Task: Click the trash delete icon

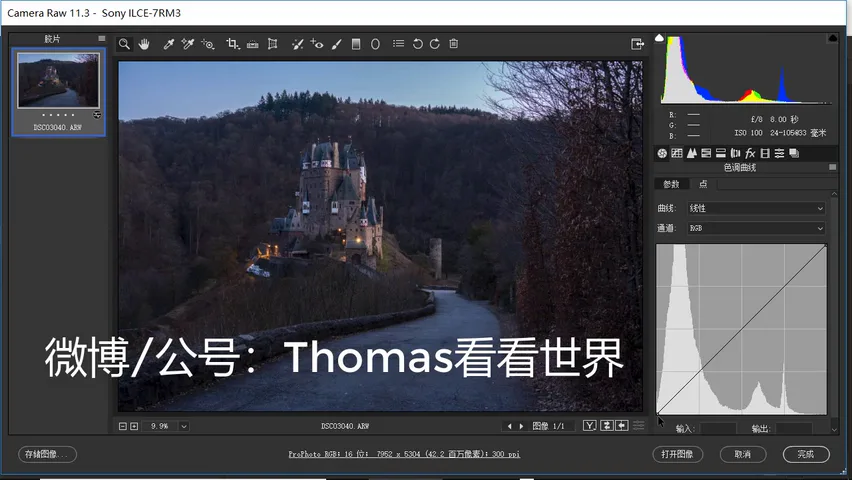Action: tap(454, 43)
